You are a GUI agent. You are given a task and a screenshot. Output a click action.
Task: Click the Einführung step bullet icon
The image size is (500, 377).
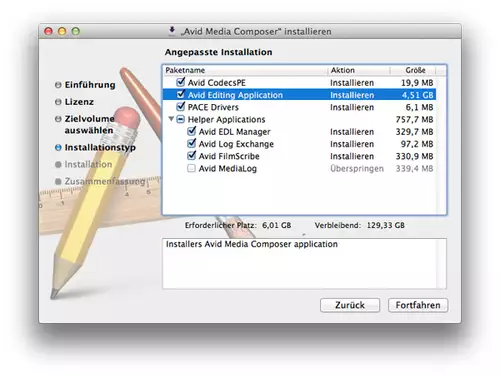58,85
